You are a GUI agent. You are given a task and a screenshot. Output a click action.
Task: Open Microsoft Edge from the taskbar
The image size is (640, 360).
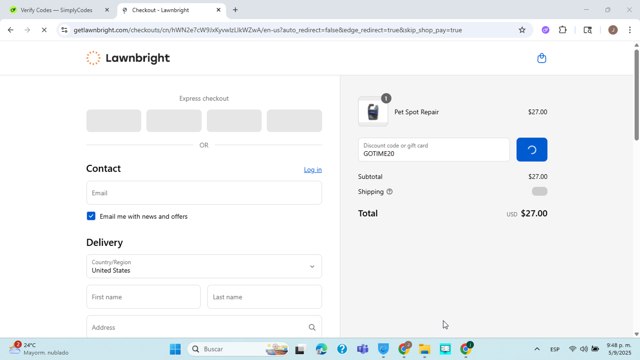pos(321,349)
